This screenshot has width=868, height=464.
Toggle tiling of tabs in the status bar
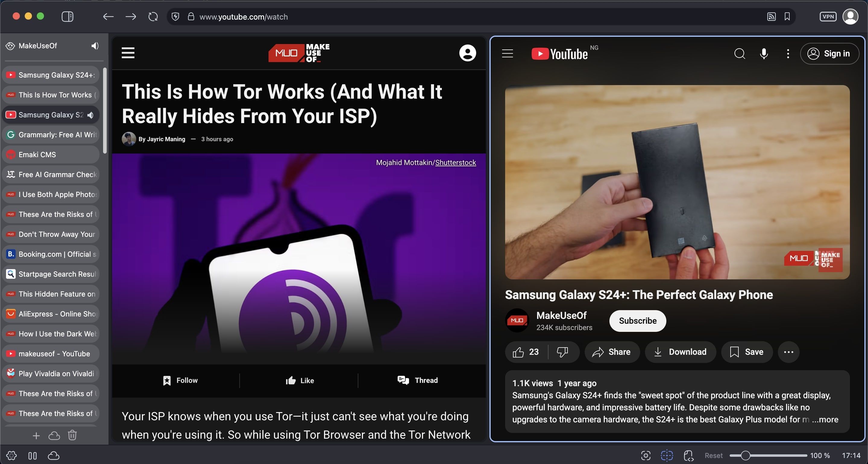tap(667, 456)
